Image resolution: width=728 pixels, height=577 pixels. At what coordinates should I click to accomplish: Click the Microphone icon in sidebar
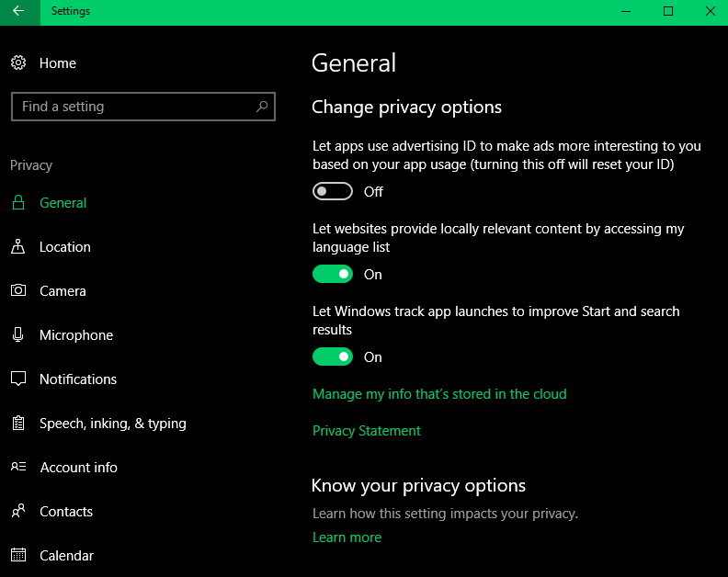click(x=18, y=335)
